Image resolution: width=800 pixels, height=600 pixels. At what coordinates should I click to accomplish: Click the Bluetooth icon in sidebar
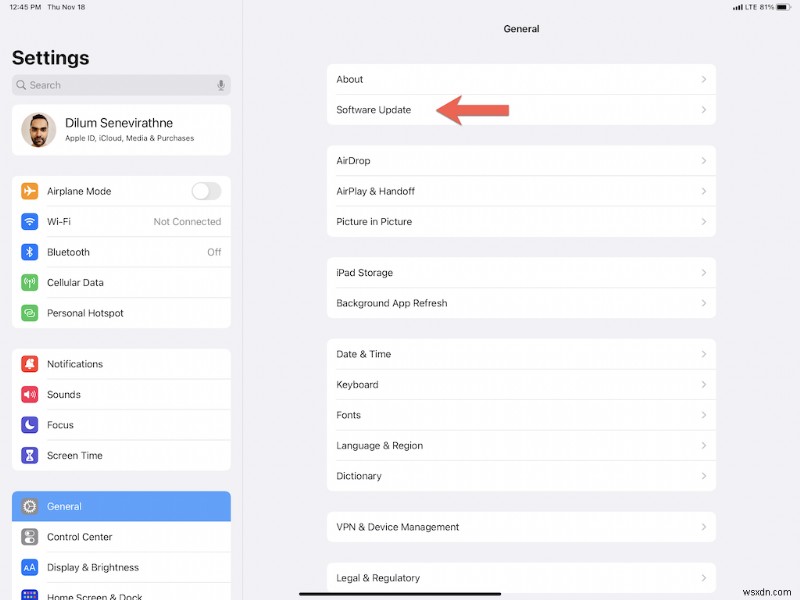coord(29,252)
